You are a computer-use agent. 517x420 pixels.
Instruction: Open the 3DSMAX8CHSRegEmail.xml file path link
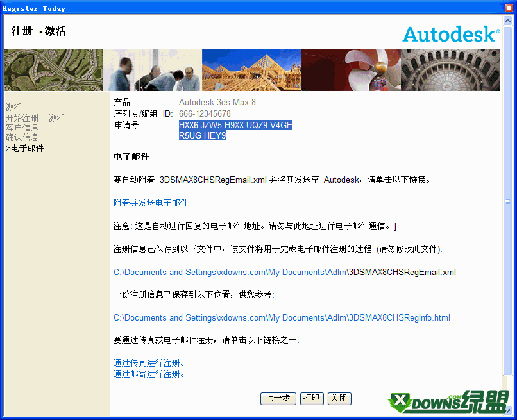285,273
